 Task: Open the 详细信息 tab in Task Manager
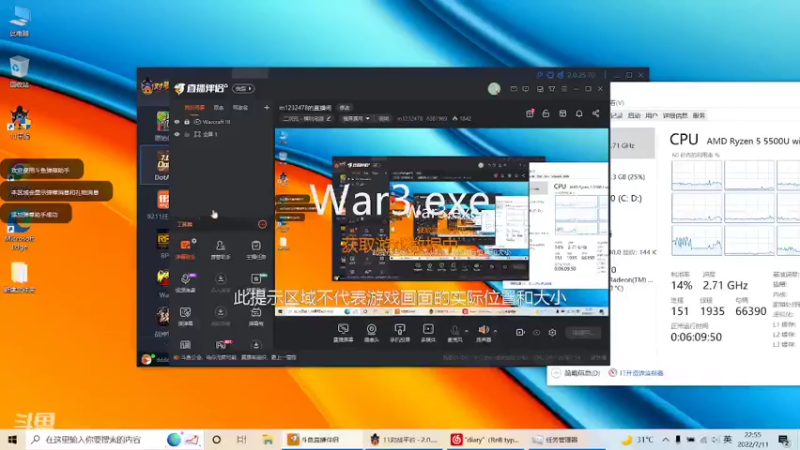tap(675, 116)
